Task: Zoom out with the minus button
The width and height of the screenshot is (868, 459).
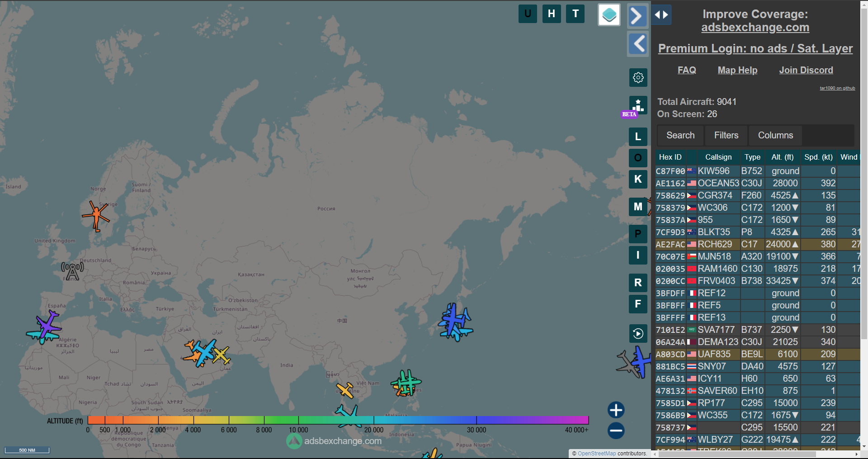Action: (x=616, y=431)
